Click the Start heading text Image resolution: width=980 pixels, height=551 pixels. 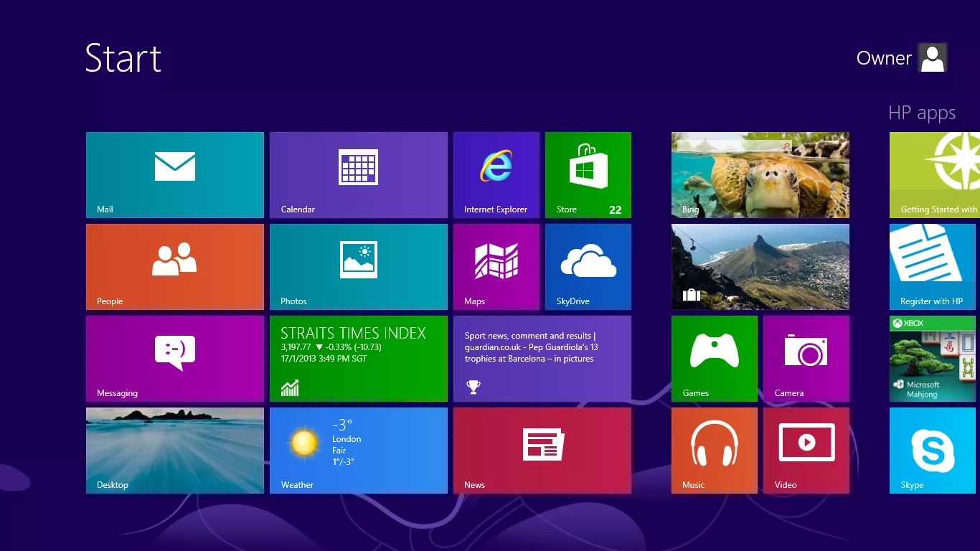pyautogui.click(x=123, y=57)
